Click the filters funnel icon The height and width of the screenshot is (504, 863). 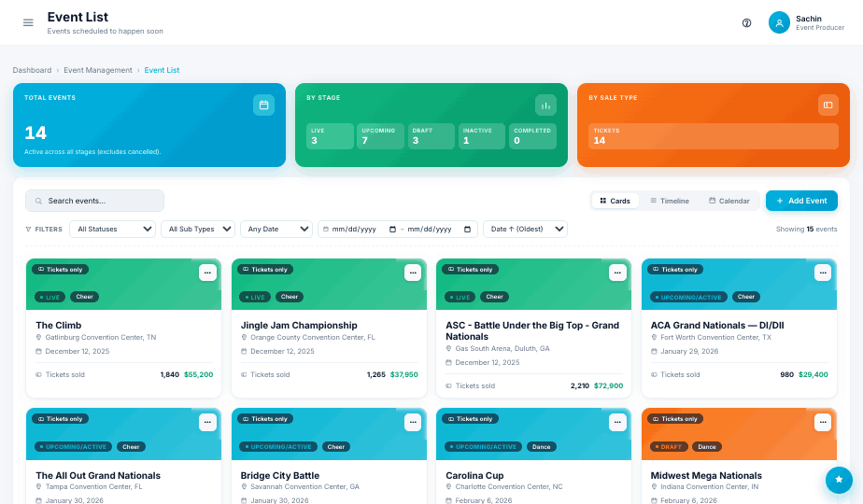28,229
